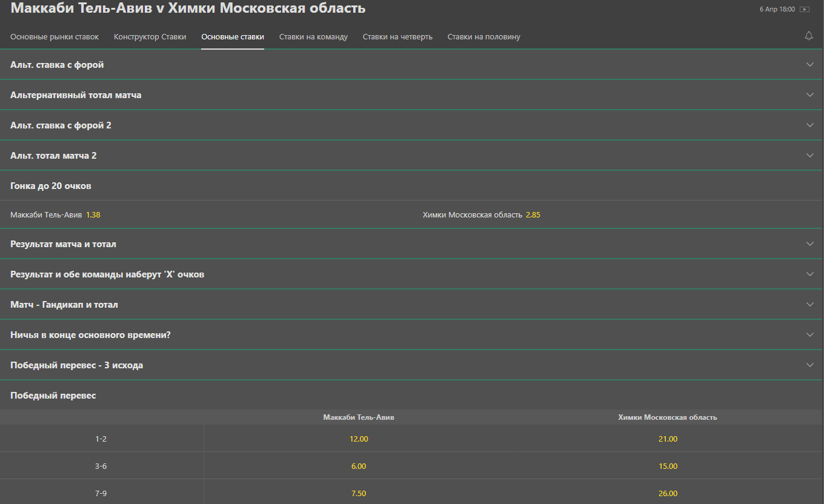Select odds 21.00 for Химки 1-2 margin

click(668, 439)
